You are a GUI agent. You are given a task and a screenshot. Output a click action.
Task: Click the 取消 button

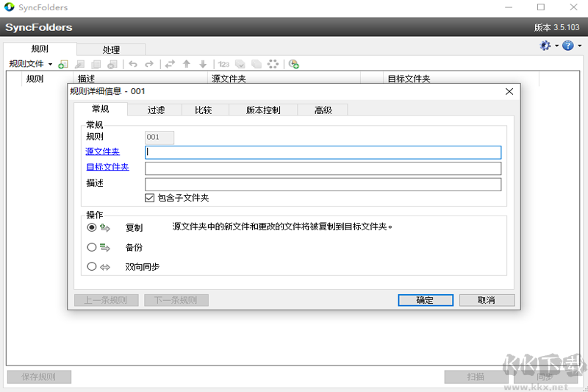487,300
